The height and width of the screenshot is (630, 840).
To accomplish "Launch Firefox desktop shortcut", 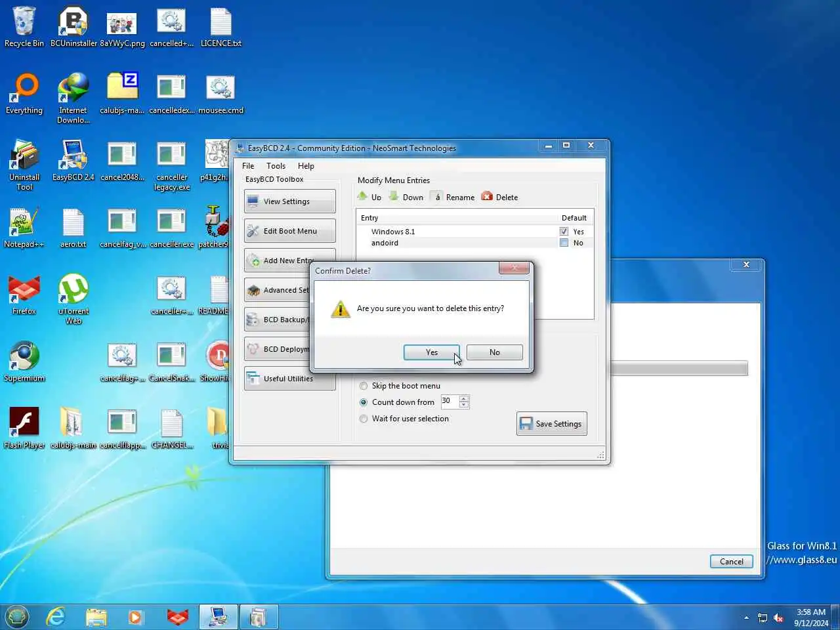I will point(24,295).
